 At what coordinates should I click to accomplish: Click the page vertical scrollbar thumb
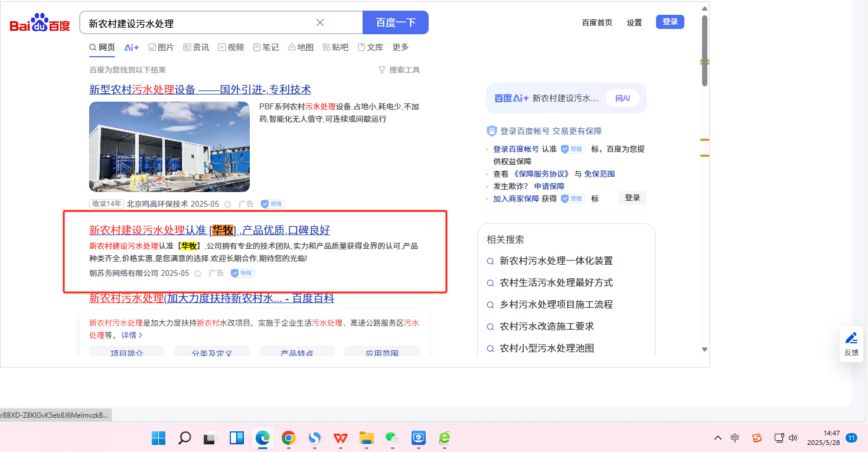[x=704, y=50]
